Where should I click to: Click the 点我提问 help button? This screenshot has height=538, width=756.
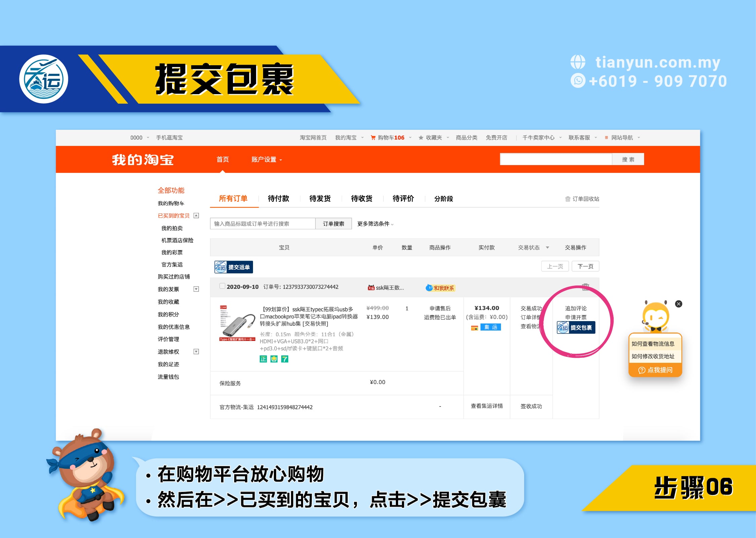pos(655,370)
